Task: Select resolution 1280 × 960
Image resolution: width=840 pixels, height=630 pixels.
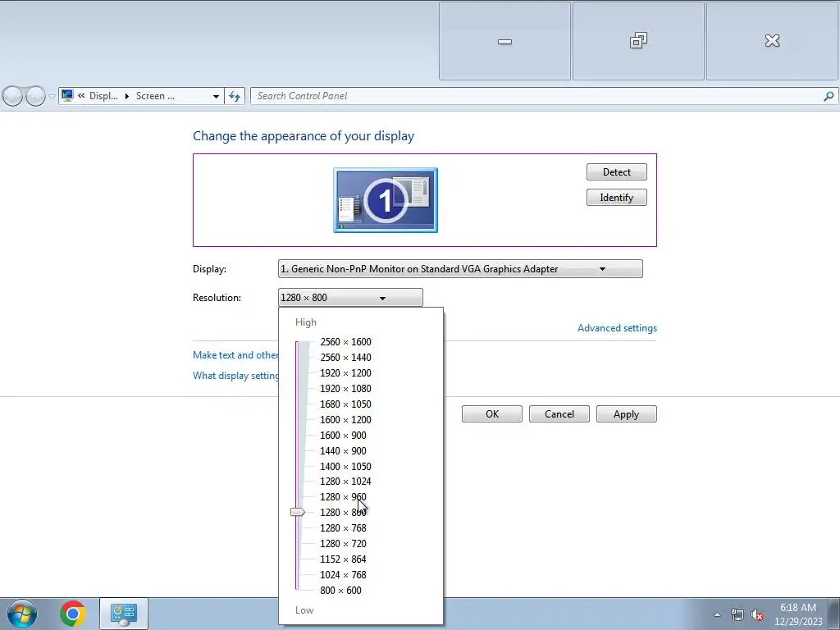Action: point(344,496)
